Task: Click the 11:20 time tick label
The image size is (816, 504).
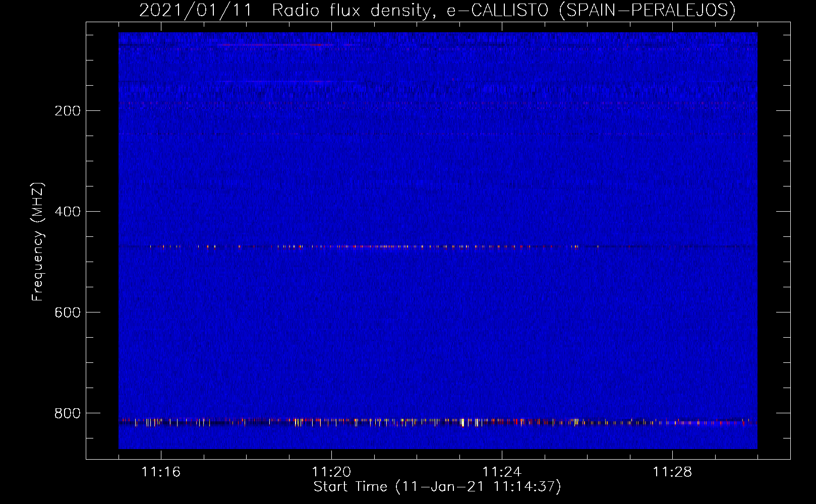Action: pos(331,472)
